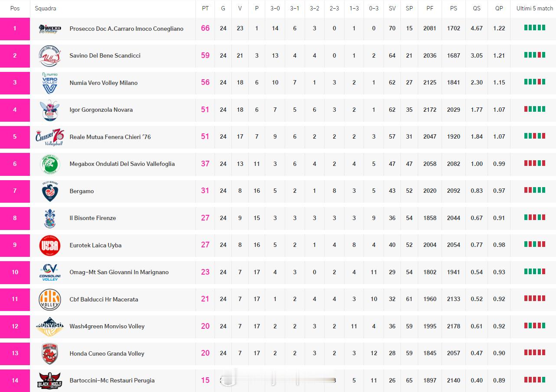Image resolution: width=556 pixels, height=392 pixels.
Task: Click Macerata's last five match bars
Action: point(535,298)
